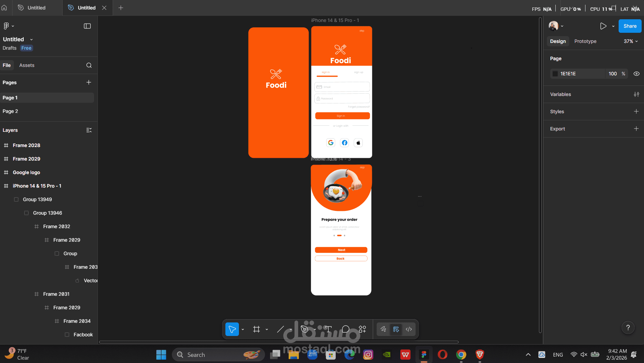Open Variables settings icon
Image resolution: width=644 pixels, height=363 pixels.
636,94
